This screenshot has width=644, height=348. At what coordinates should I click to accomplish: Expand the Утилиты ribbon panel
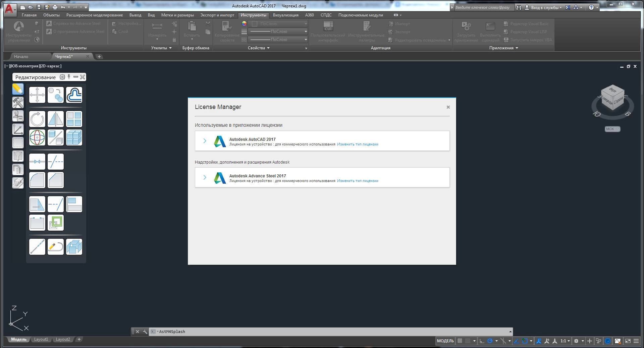[x=161, y=48]
